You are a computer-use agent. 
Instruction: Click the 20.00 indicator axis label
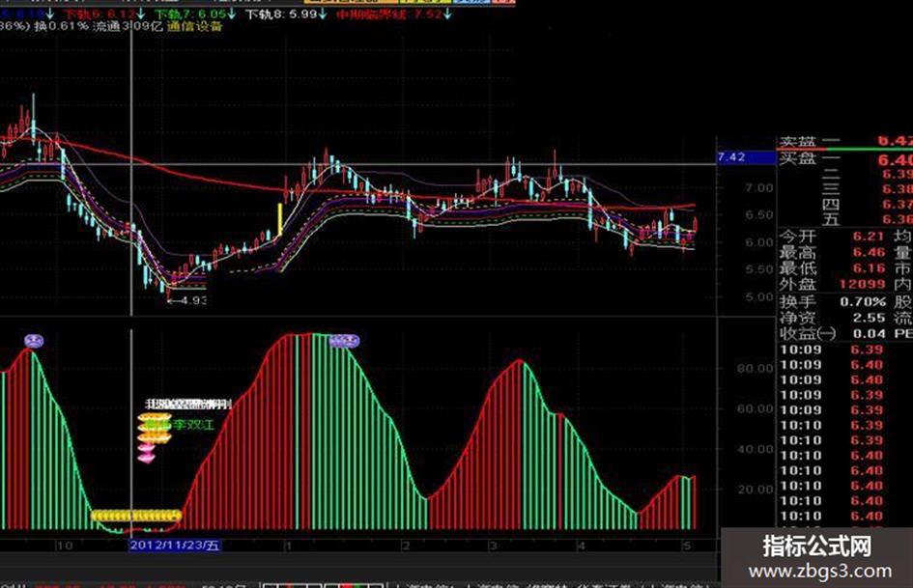click(755, 490)
